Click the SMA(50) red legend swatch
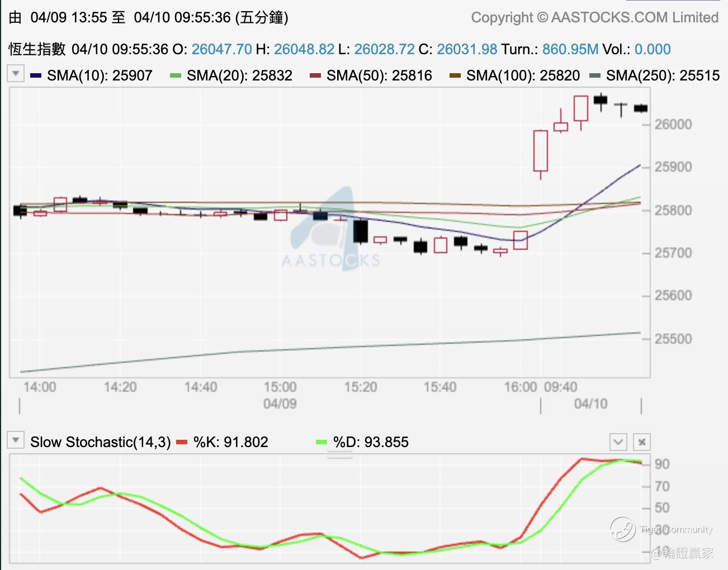 [x=315, y=75]
